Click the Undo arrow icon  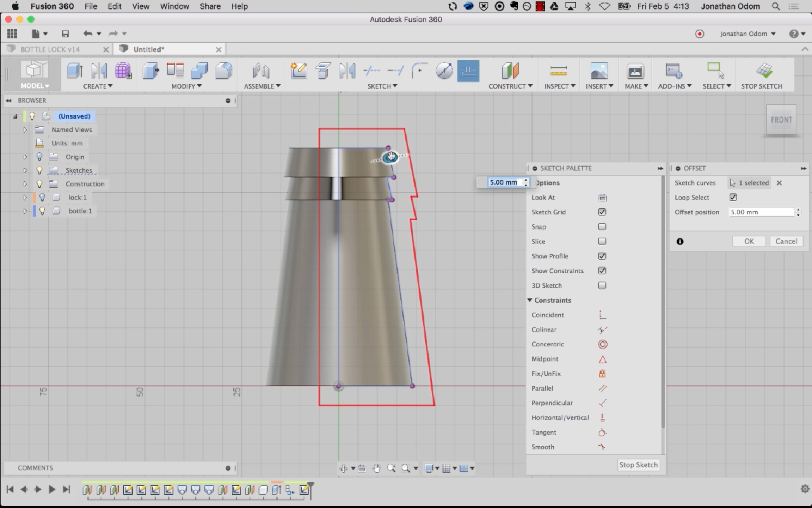[x=88, y=34]
